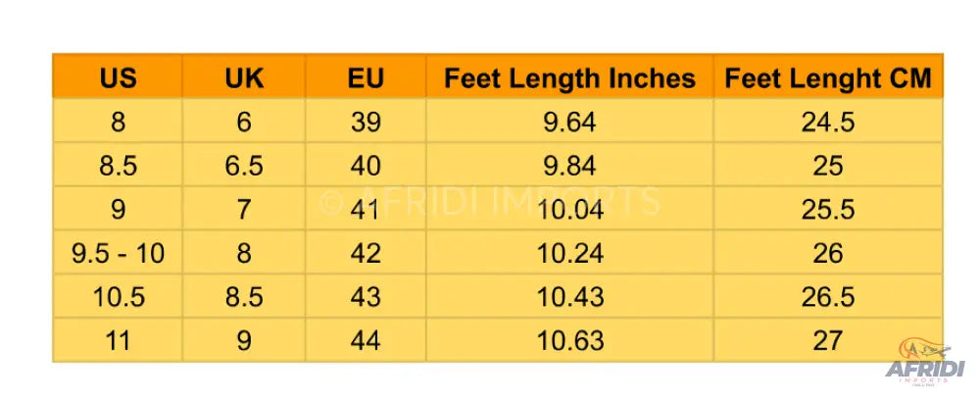Click the UK size 6.5 cell
The width and height of the screenshot is (980, 402).
[244, 166]
